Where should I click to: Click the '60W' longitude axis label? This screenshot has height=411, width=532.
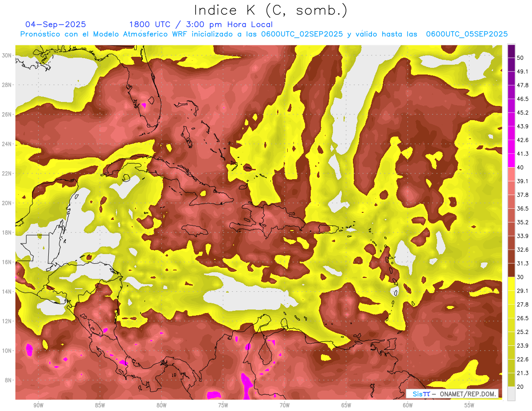tap(408, 405)
